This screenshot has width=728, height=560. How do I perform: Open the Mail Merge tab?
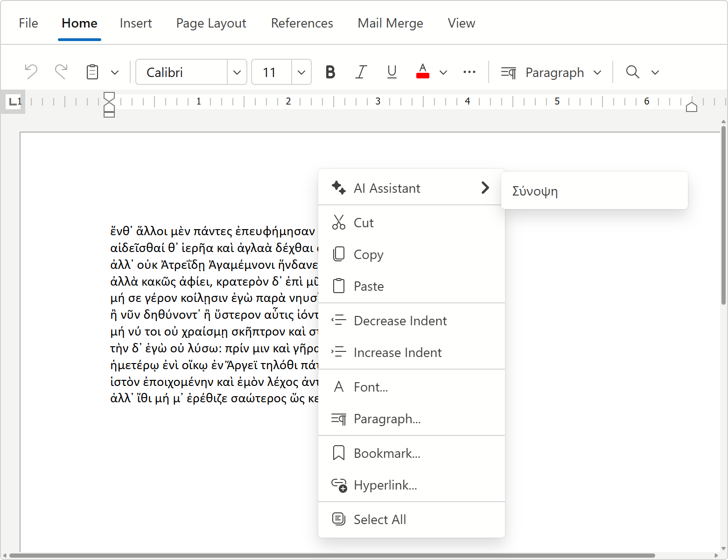390,23
